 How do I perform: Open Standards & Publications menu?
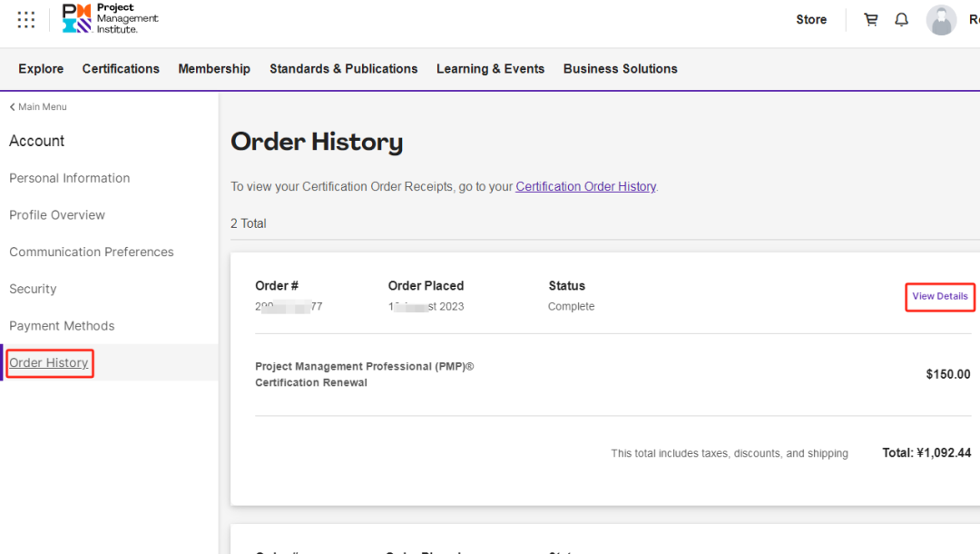point(343,69)
